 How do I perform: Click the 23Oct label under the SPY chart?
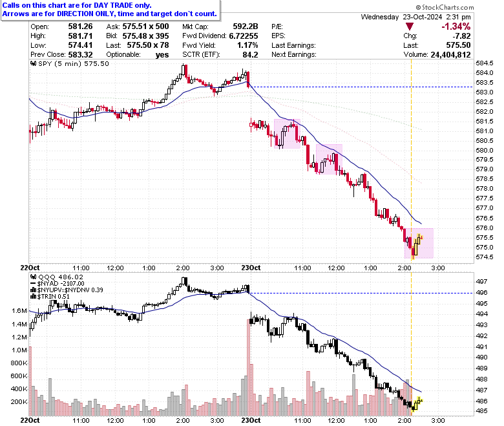[251, 268]
